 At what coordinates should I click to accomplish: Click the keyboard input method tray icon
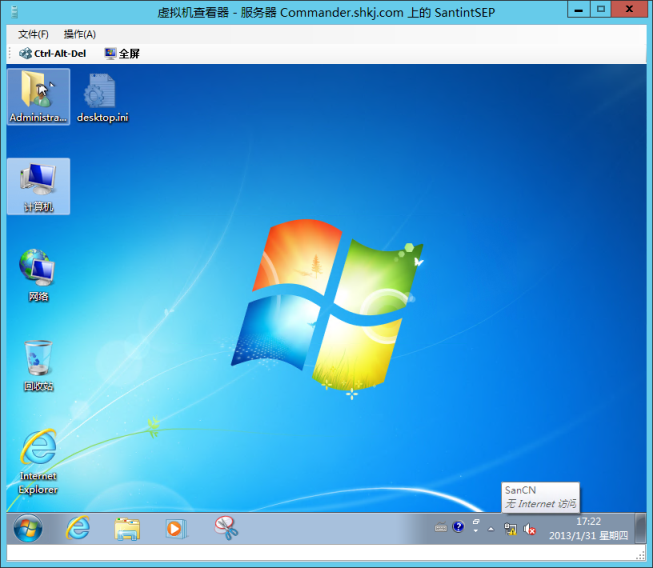coord(441,528)
